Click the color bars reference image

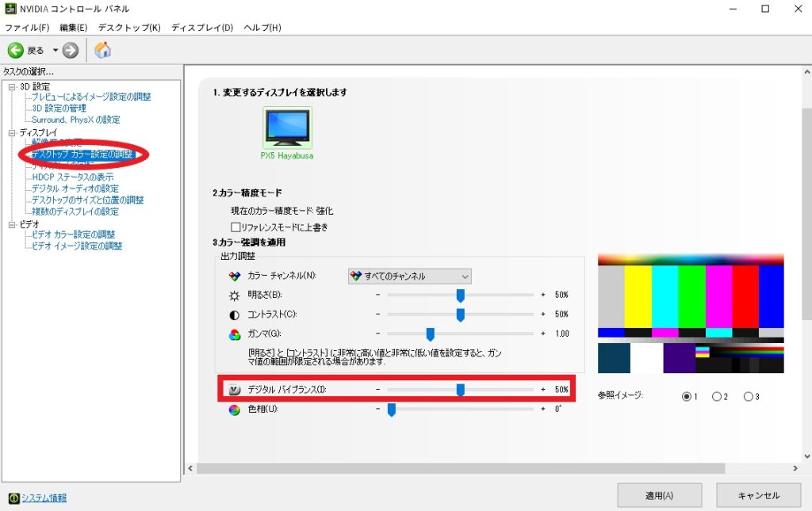click(691, 314)
